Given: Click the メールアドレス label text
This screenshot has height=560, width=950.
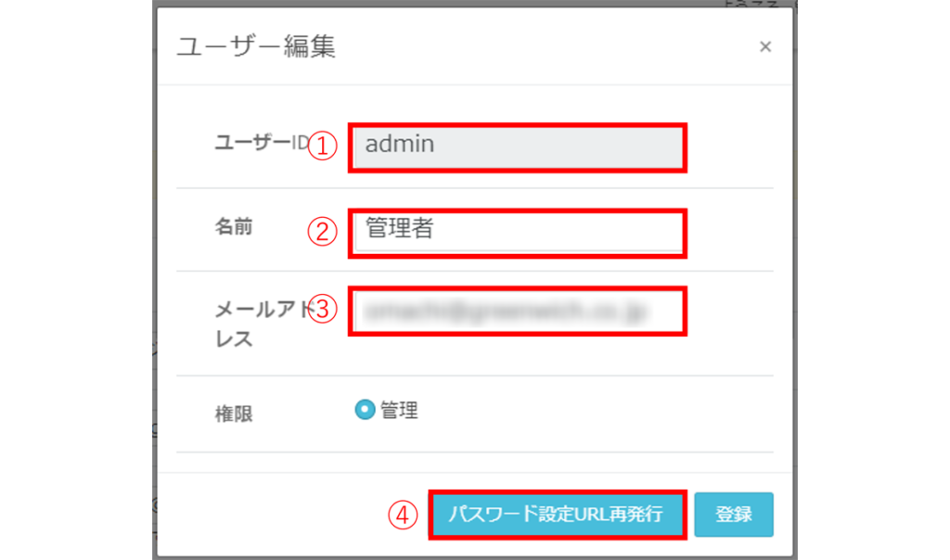Looking at the screenshot, I should (250, 324).
